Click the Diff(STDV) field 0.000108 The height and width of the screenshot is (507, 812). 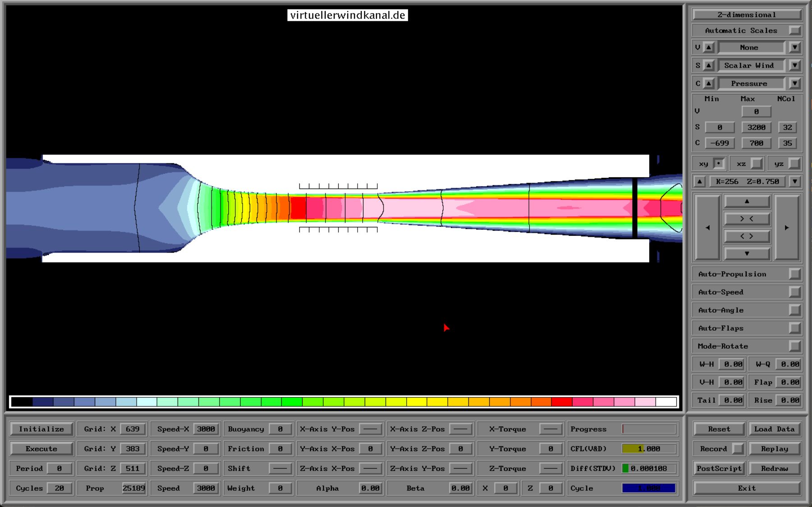tap(649, 468)
